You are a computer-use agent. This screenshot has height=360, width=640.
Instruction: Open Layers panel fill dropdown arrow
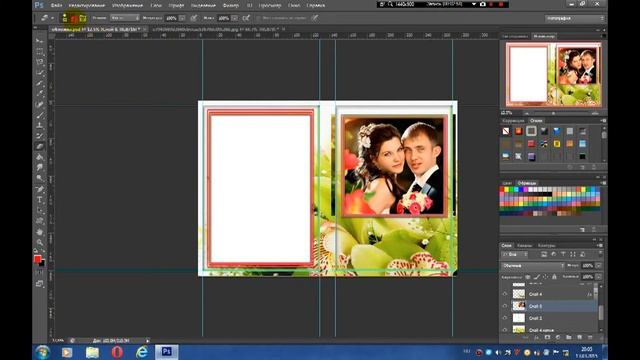[x=598, y=277]
